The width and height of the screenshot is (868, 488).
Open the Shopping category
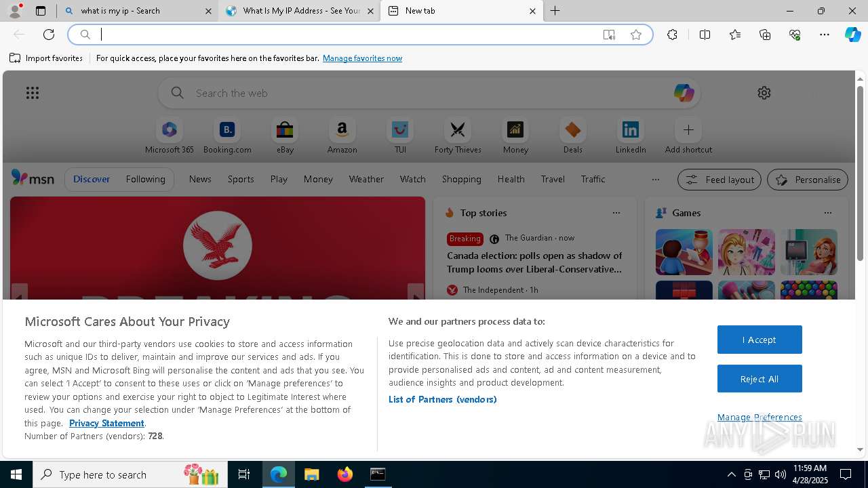click(x=462, y=179)
